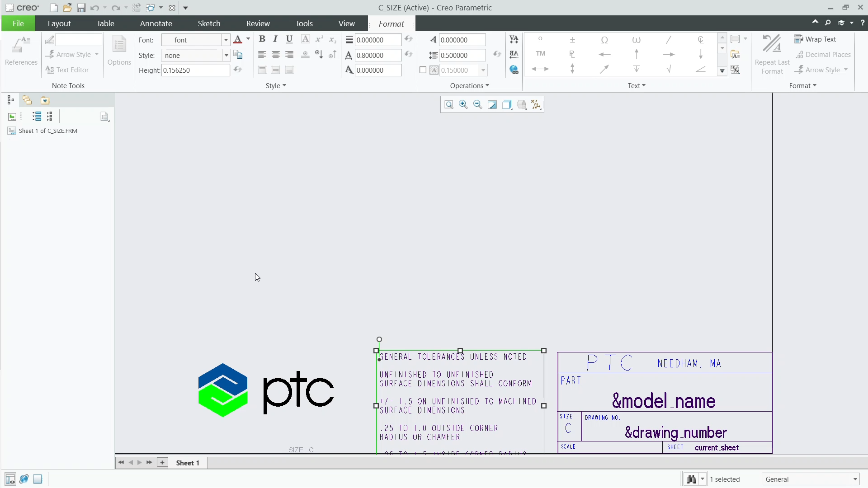Open the Table ribbon tab
The height and width of the screenshot is (488, 868).
tap(105, 23)
